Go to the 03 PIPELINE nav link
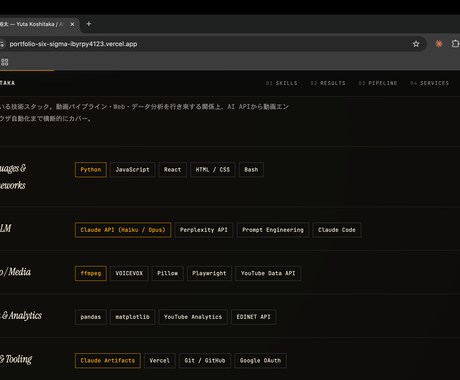460x380 pixels. 378,83
